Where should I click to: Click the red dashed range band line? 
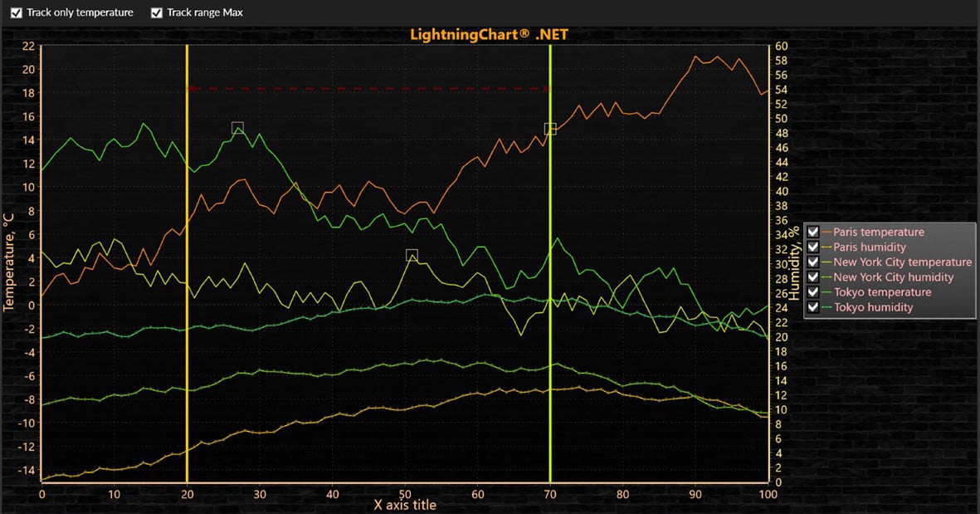(x=368, y=89)
